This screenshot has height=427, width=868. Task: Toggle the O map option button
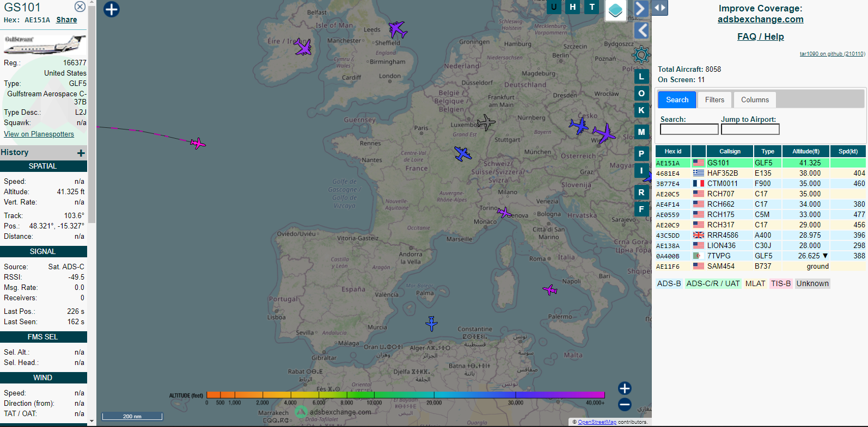[x=641, y=94]
